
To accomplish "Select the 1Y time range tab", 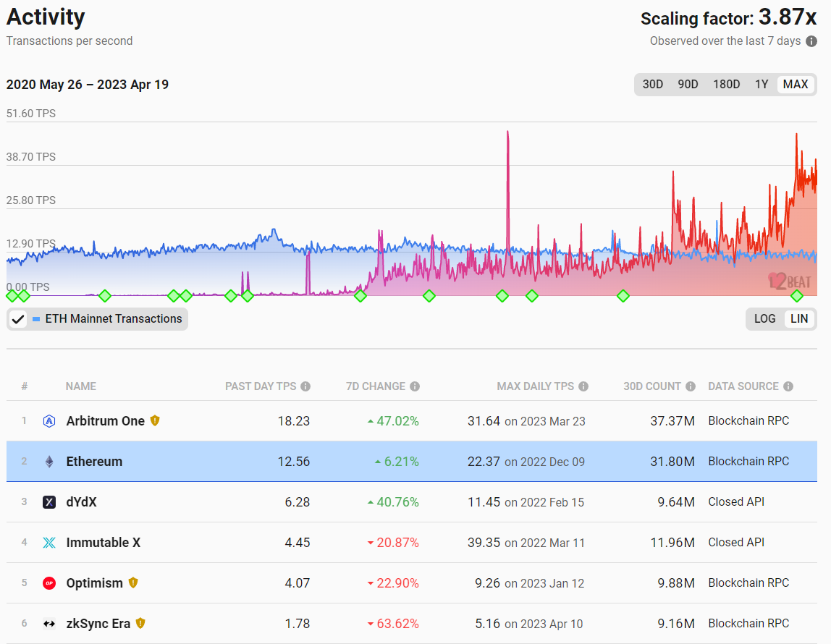I will (x=762, y=84).
